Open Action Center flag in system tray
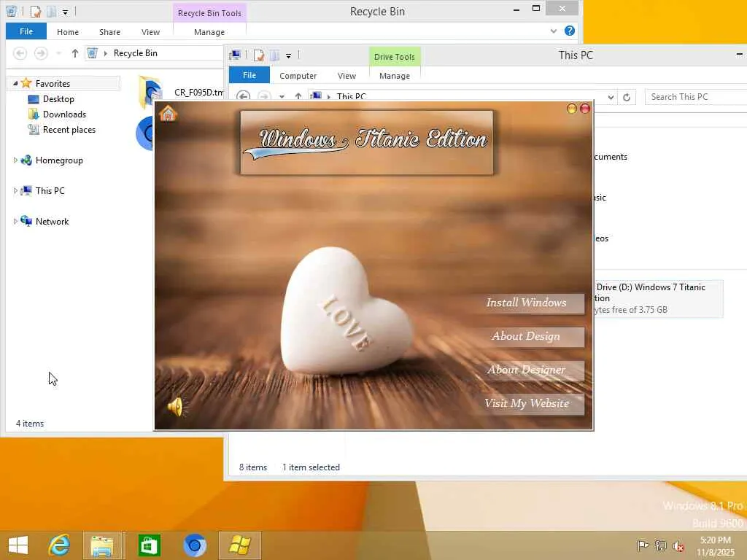The width and height of the screenshot is (747, 560). click(643, 545)
